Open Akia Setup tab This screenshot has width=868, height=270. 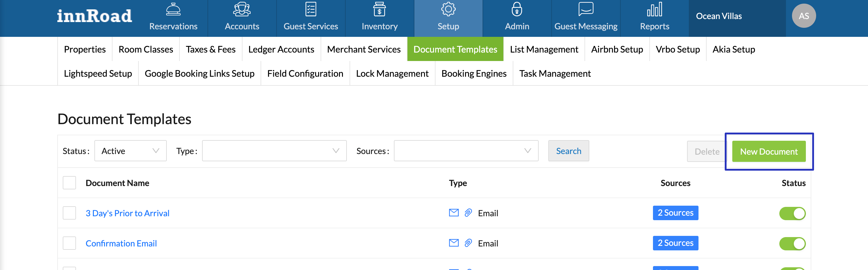(733, 49)
